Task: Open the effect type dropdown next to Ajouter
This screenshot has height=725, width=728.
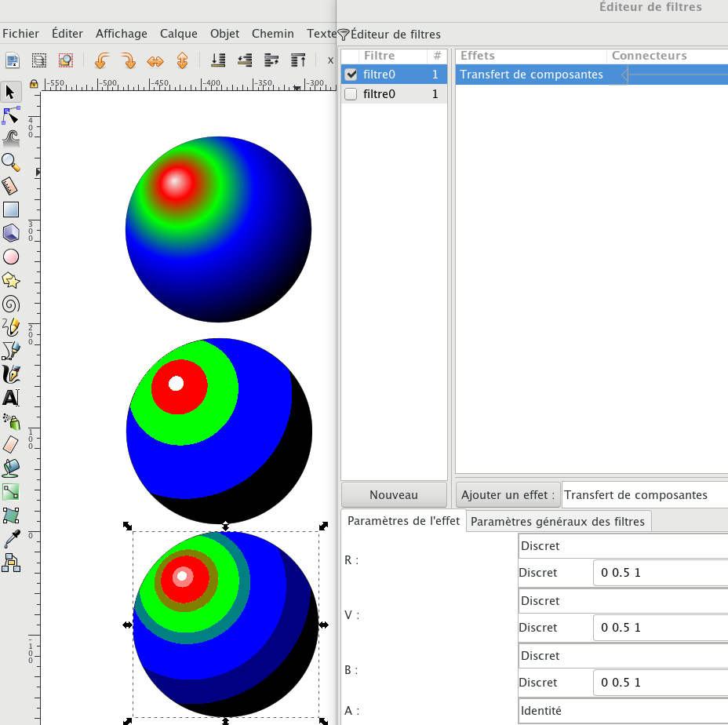Action: pos(643,495)
